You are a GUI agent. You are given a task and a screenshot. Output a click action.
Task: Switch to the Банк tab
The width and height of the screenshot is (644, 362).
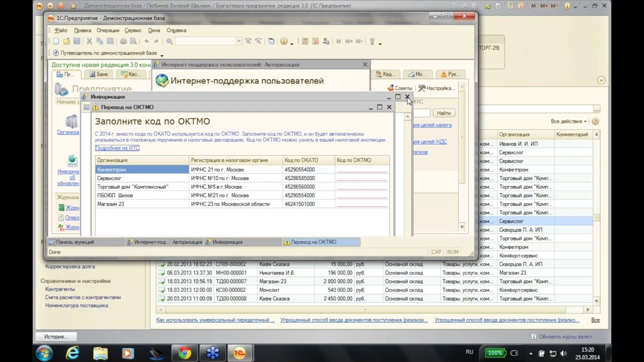coord(98,74)
